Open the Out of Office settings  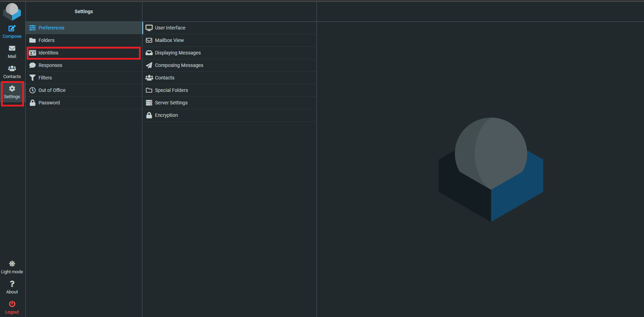pos(52,90)
